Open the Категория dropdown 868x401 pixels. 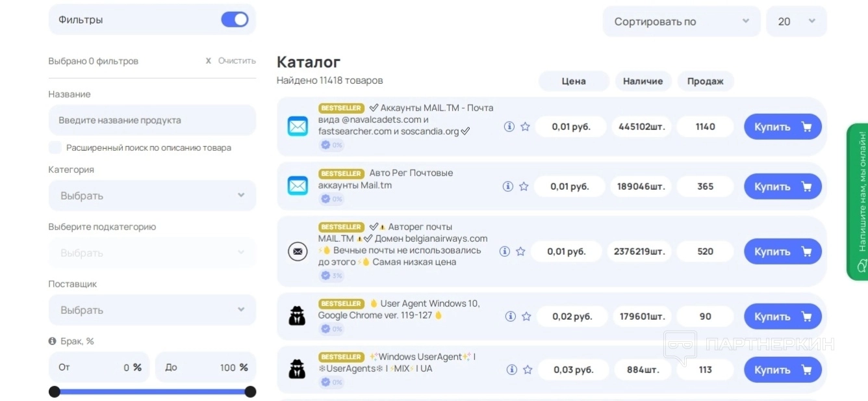(152, 196)
